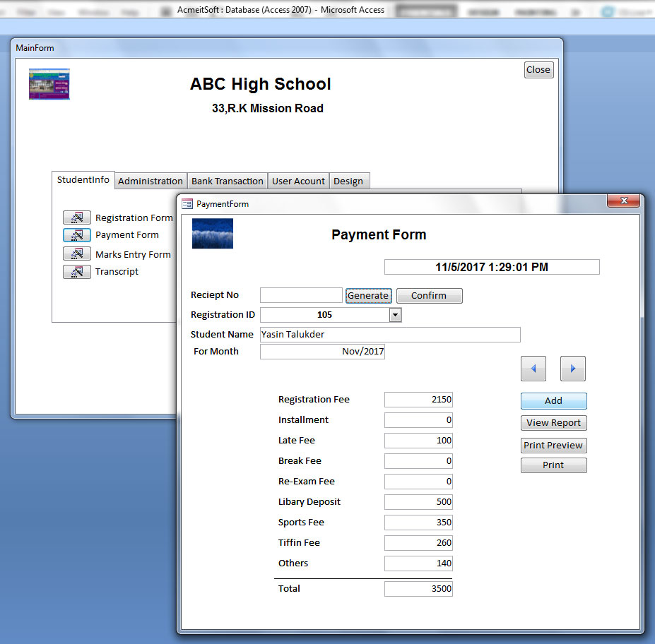Screen dimensions: 655x644
Task: Click the ABC High School logo image
Action: coord(49,83)
